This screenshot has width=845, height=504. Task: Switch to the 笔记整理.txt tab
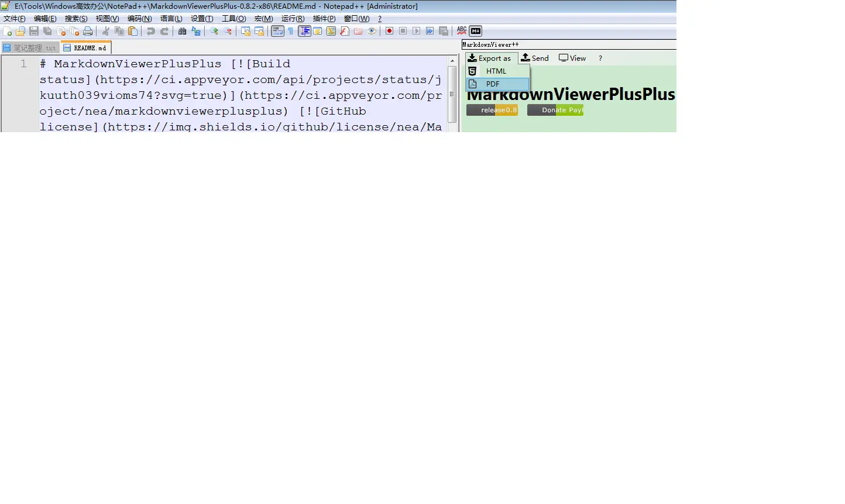pyautogui.click(x=30, y=48)
